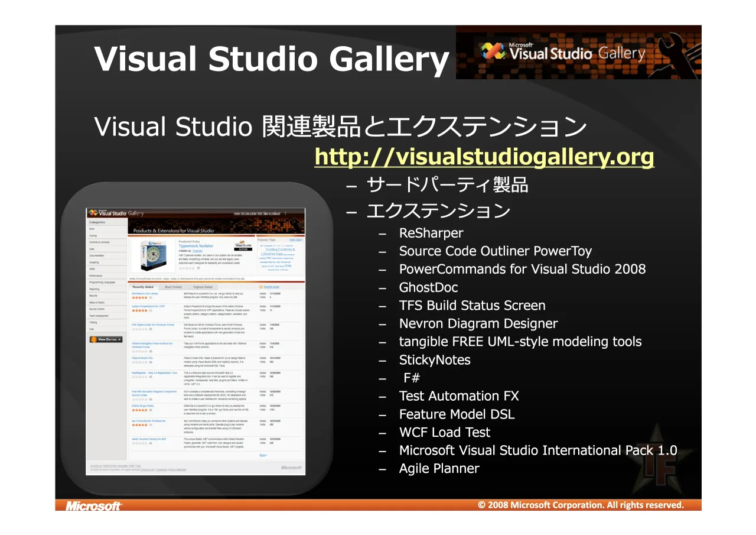Screen dimensions: 756x535
Task: Select the StickyNotes list item
Action: point(435,360)
